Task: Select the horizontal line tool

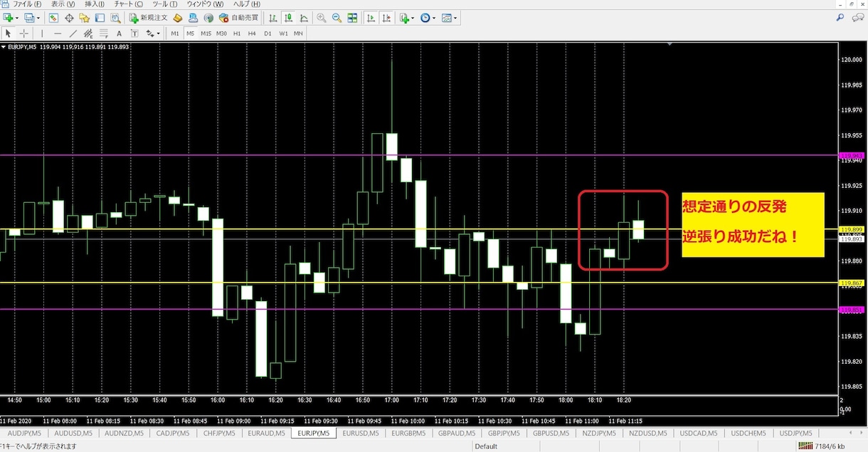Action: point(58,33)
